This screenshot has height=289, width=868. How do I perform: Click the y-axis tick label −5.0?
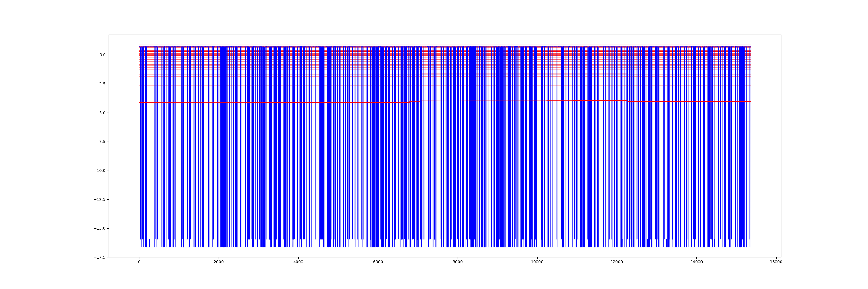(101, 113)
